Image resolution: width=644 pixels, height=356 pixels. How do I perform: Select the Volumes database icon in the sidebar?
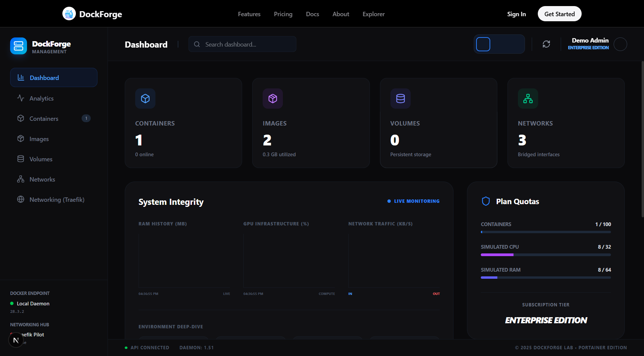click(x=21, y=159)
